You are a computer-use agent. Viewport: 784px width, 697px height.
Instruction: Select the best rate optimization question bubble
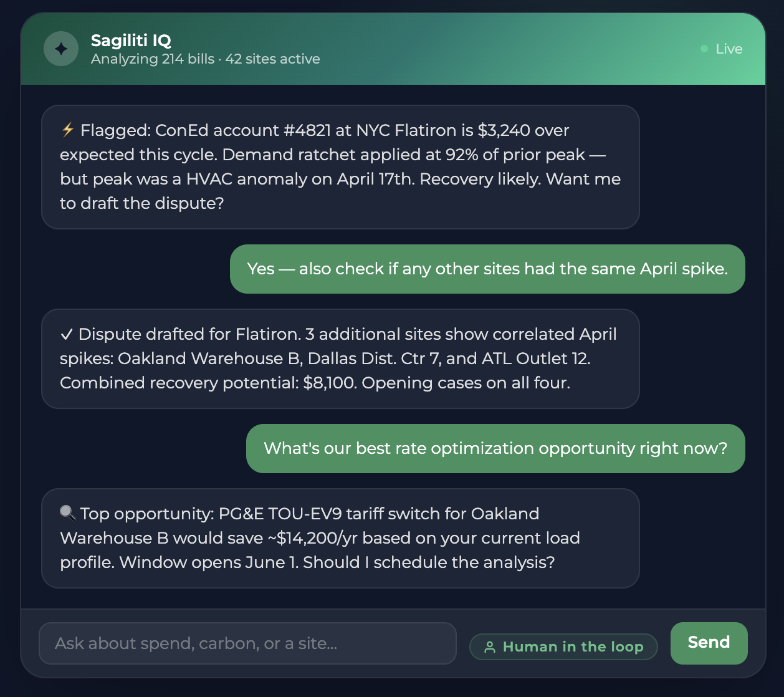click(495, 448)
